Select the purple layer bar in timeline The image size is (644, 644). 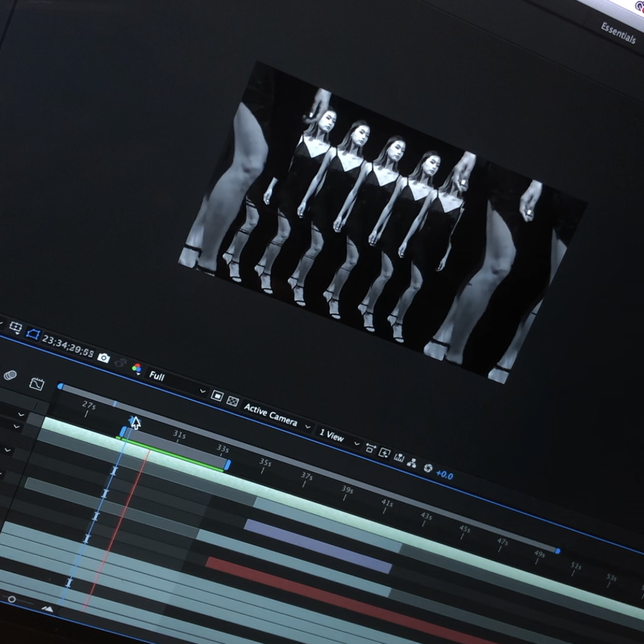pyautogui.click(x=318, y=546)
